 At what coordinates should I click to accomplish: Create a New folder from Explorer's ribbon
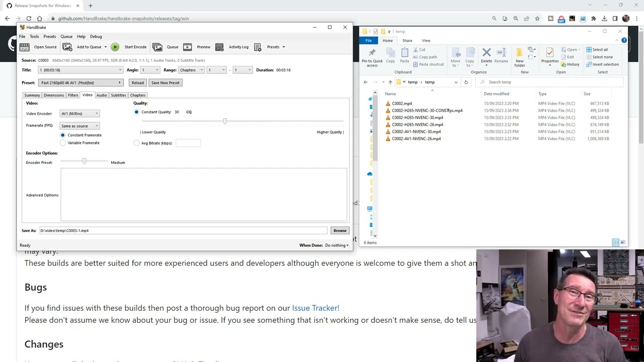click(520, 57)
